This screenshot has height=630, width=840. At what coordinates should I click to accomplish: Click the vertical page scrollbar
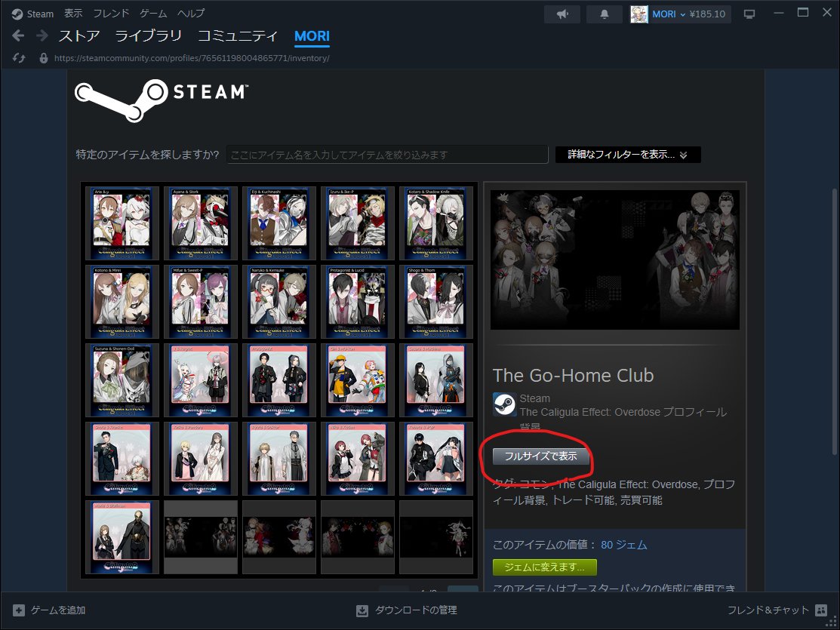[833, 321]
